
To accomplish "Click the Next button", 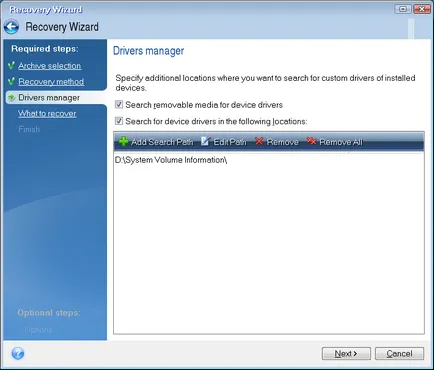I will pyautogui.click(x=346, y=353).
